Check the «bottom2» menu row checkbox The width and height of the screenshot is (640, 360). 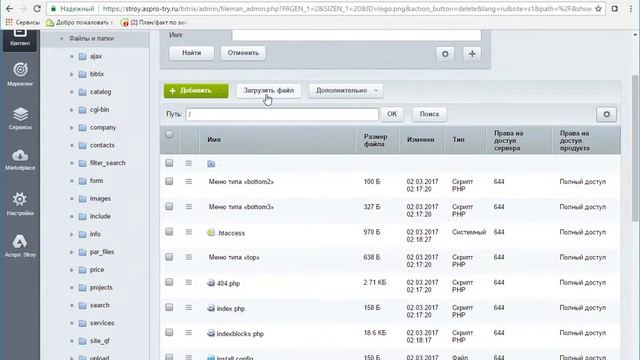pyautogui.click(x=169, y=181)
